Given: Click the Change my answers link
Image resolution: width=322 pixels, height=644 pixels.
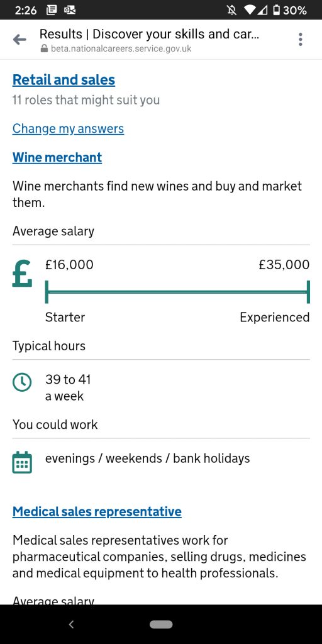Looking at the screenshot, I should pos(68,128).
